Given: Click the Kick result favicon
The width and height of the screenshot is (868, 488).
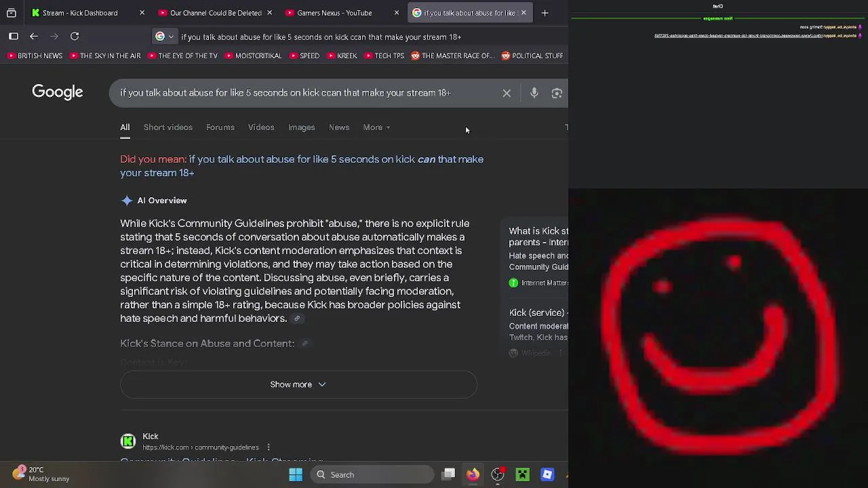Looking at the screenshot, I should [128, 441].
